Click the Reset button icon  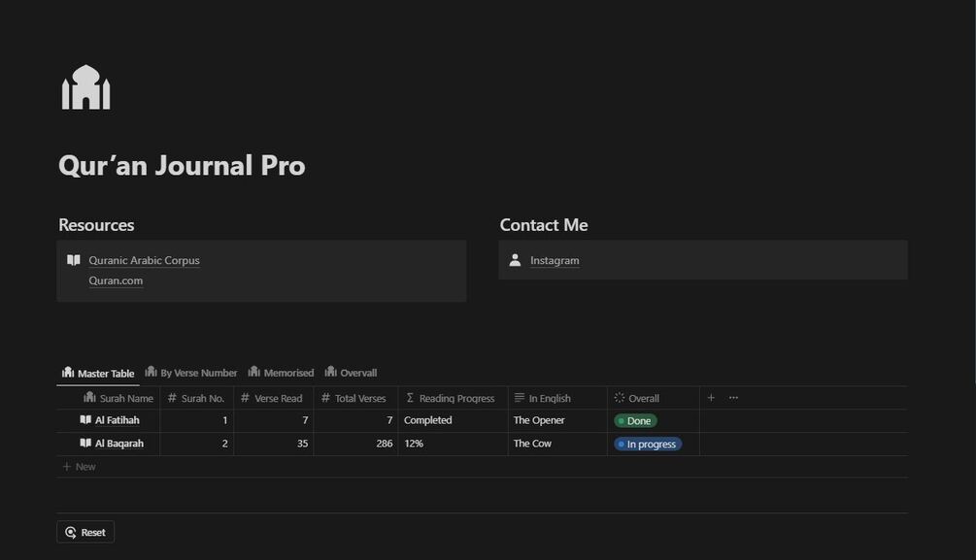pyautogui.click(x=71, y=532)
